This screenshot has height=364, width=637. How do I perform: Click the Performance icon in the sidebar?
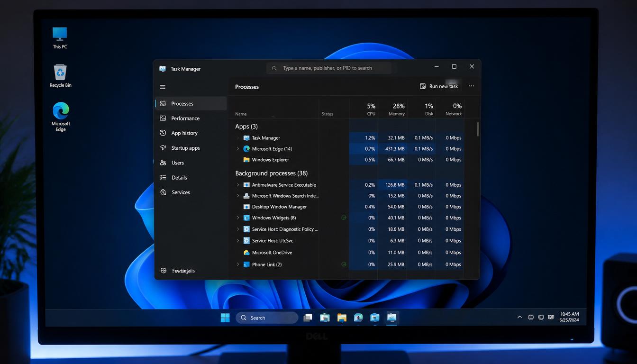click(163, 118)
